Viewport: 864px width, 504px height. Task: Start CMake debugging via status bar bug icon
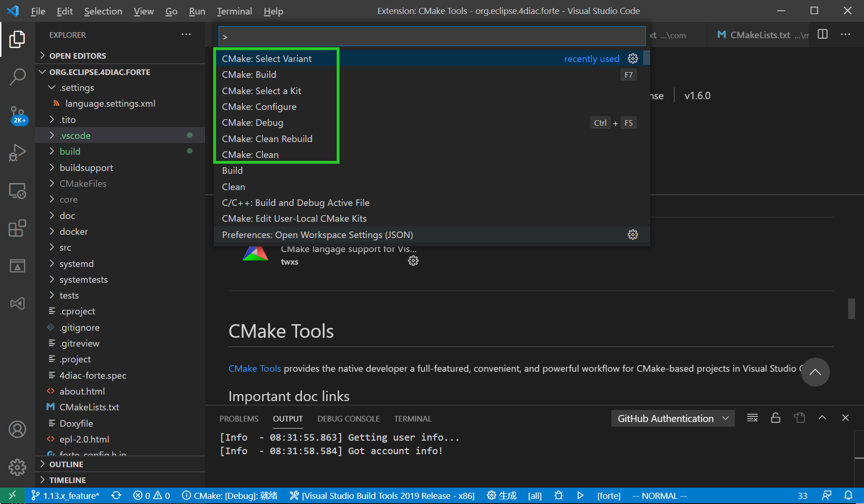pyautogui.click(x=559, y=495)
